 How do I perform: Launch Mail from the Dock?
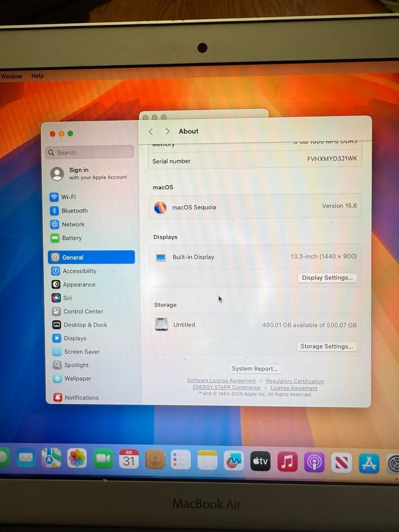pos(26,458)
